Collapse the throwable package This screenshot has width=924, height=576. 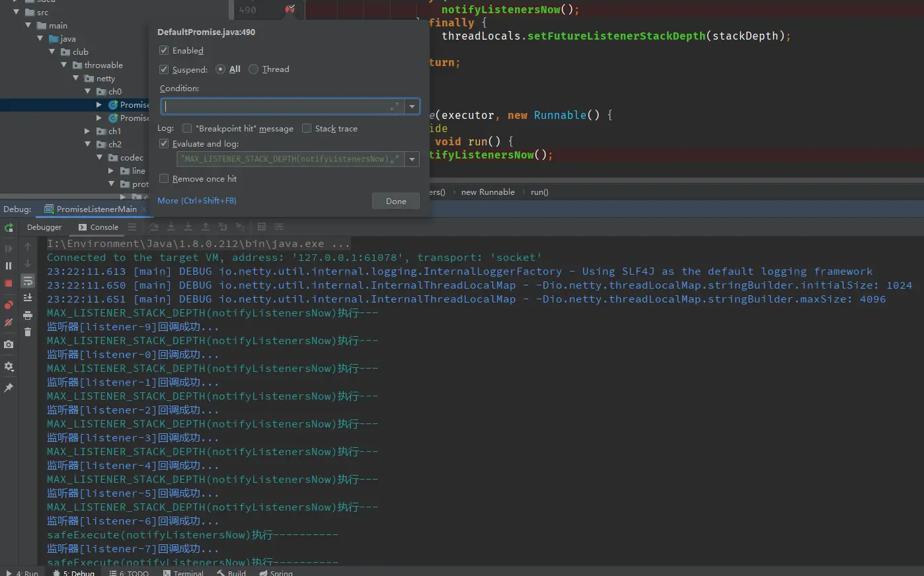[x=64, y=65]
